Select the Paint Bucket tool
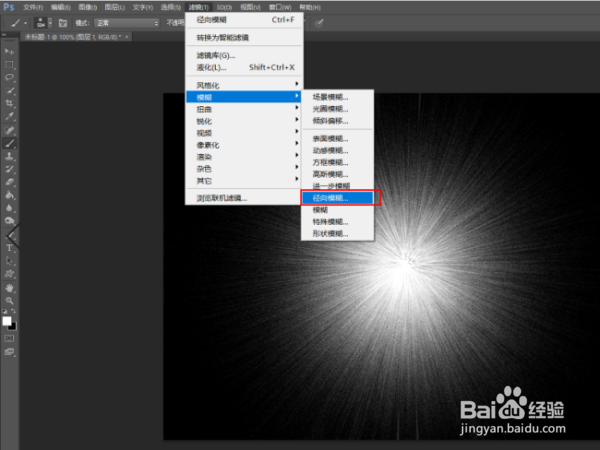The image size is (600, 450). (x=9, y=195)
